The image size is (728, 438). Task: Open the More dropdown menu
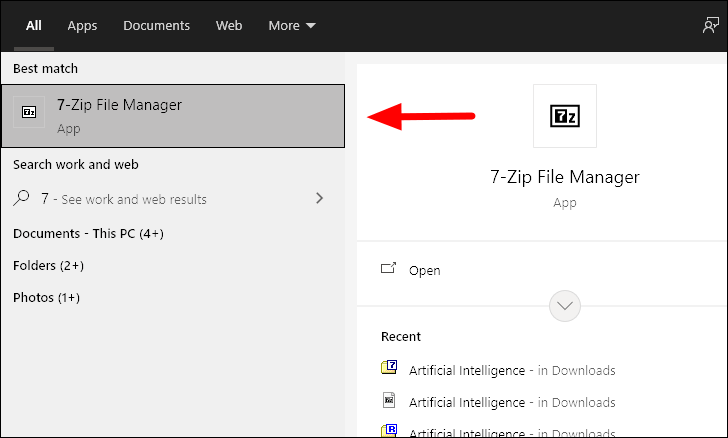click(x=292, y=26)
